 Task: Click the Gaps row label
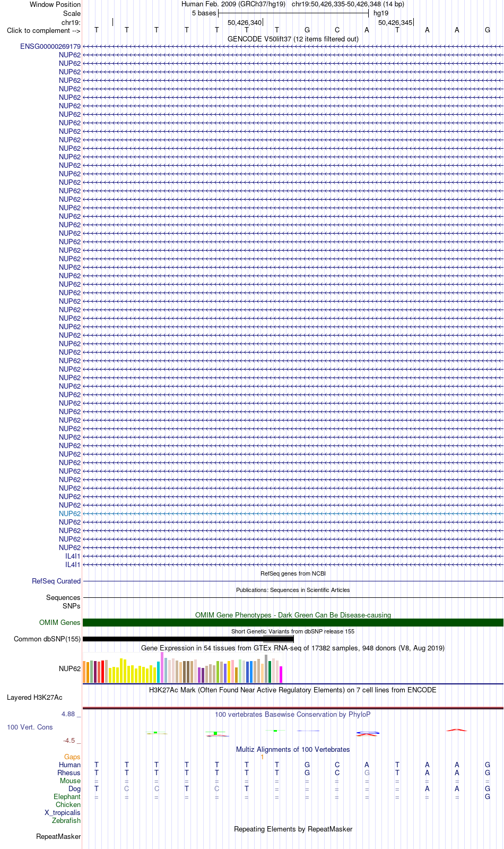72,757
